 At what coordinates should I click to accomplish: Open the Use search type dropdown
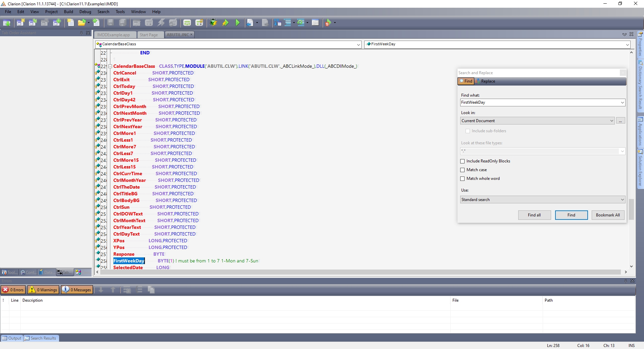(x=622, y=200)
